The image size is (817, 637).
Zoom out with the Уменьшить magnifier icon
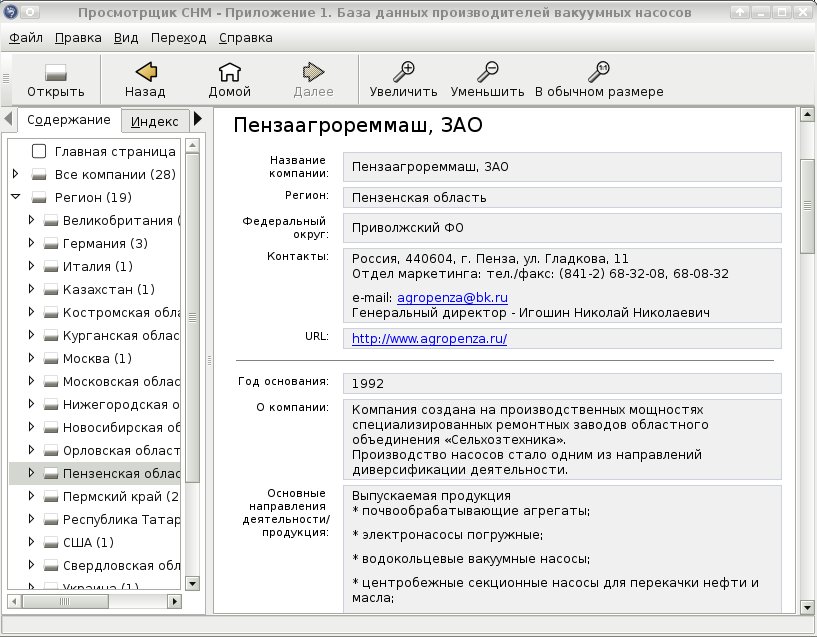pos(487,71)
